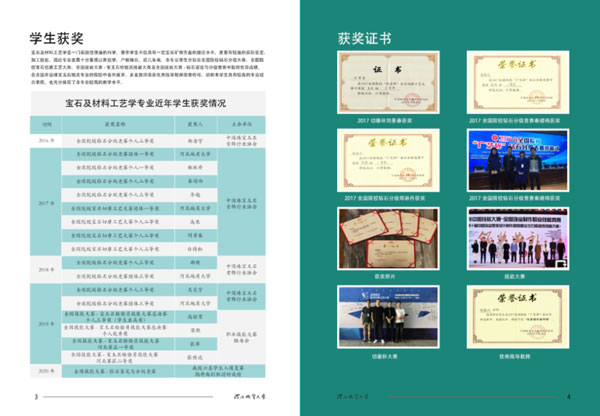Click the page number 3
This screenshot has width=600, height=416.
point(36,396)
